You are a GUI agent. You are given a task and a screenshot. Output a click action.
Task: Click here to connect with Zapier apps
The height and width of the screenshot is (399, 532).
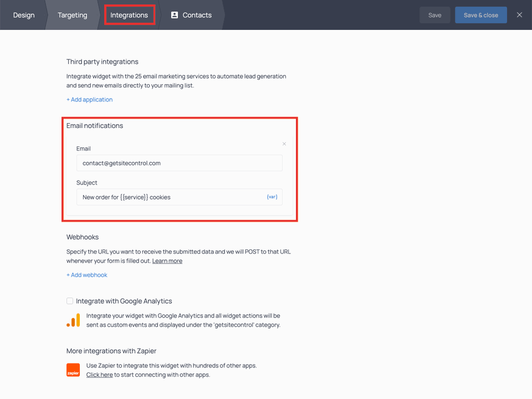pyautogui.click(x=99, y=374)
